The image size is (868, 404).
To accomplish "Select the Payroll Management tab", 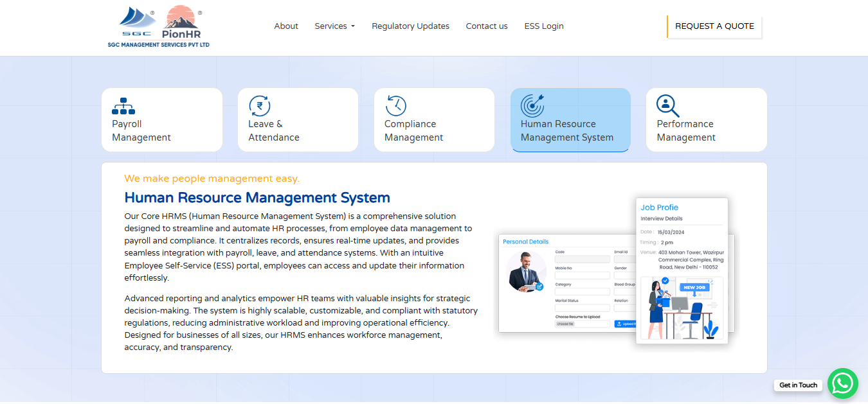I will click(x=141, y=130).
